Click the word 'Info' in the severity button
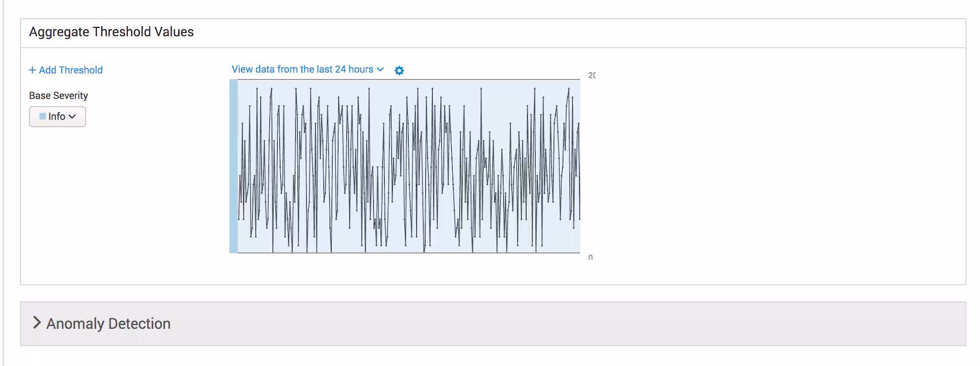The height and width of the screenshot is (366, 980). point(56,116)
